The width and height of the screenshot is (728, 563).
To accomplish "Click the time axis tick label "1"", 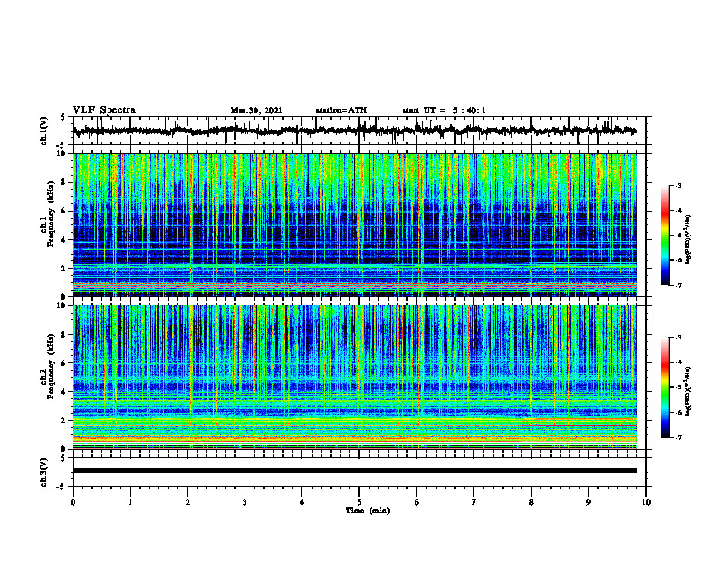I will click(130, 502).
